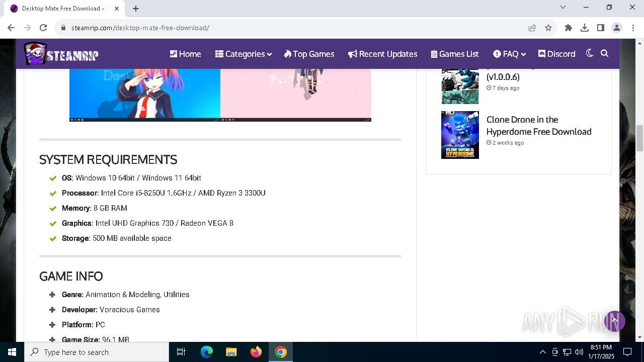Show hidden system tray icons
The width and height of the screenshot is (644, 362).
(542, 352)
